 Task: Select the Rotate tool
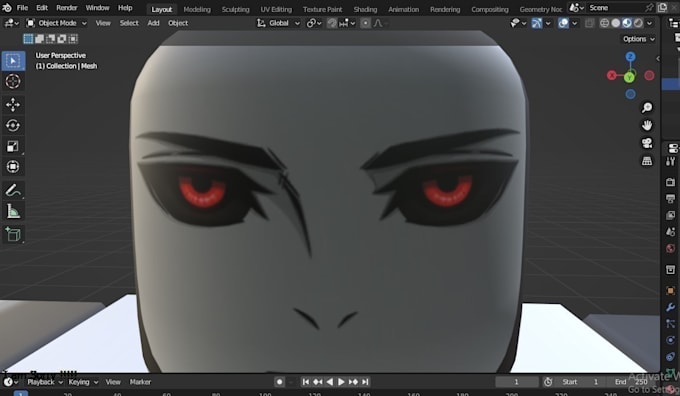(13, 125)
